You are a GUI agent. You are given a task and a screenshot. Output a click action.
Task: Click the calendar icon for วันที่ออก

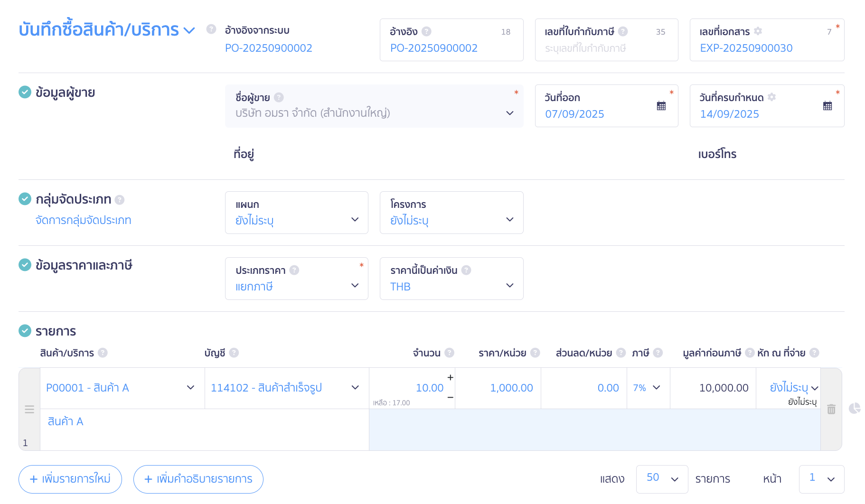tap(661, 106)
